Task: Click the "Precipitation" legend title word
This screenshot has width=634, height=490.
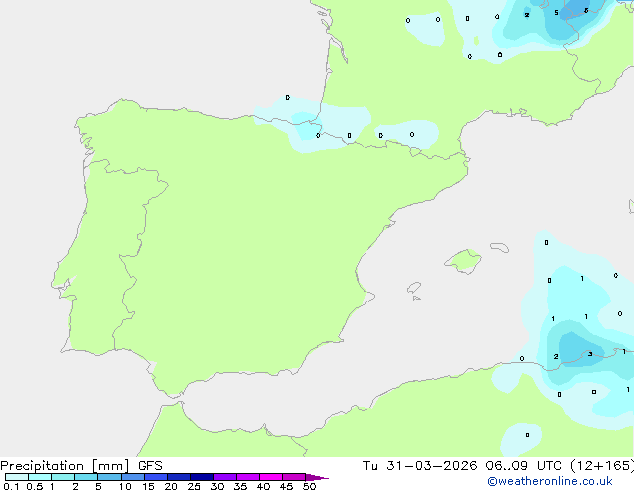Action: pos(42,466)
